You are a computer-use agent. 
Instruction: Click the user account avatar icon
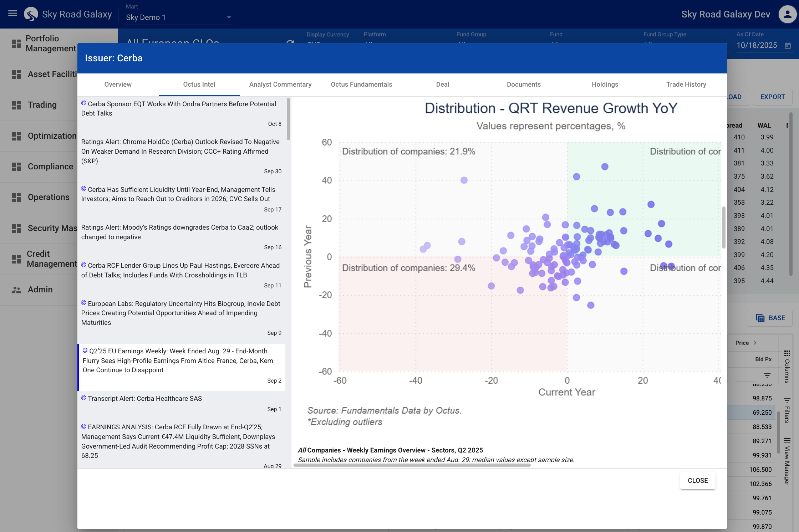point(787,14)
